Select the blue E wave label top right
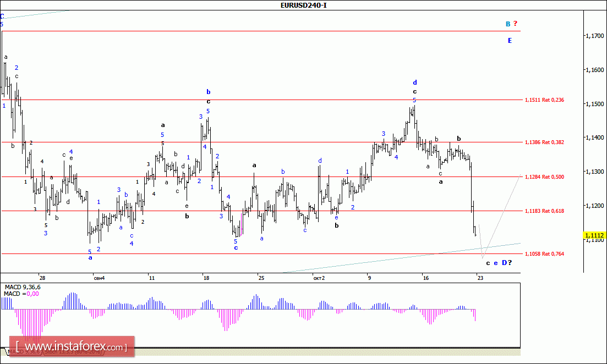 (x=510, y=40)
